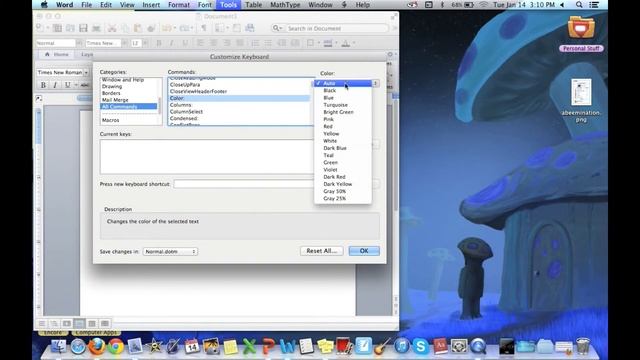Click the ribbon Underline U button
Image resolution: width=640 pixels, height=360 pixels.
tap(67, 85)
